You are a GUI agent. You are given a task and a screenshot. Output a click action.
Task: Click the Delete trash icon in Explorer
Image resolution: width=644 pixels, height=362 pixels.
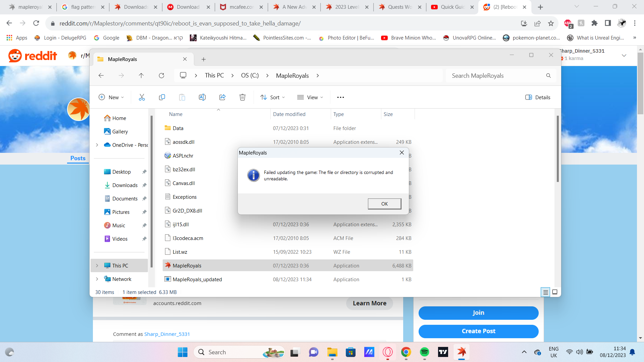click(243, 97)
